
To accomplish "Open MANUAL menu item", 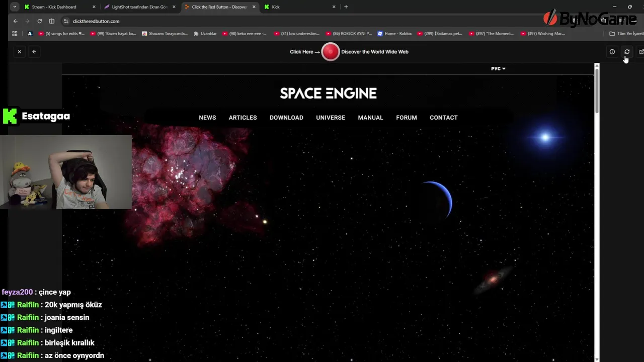I will point(370,118).
